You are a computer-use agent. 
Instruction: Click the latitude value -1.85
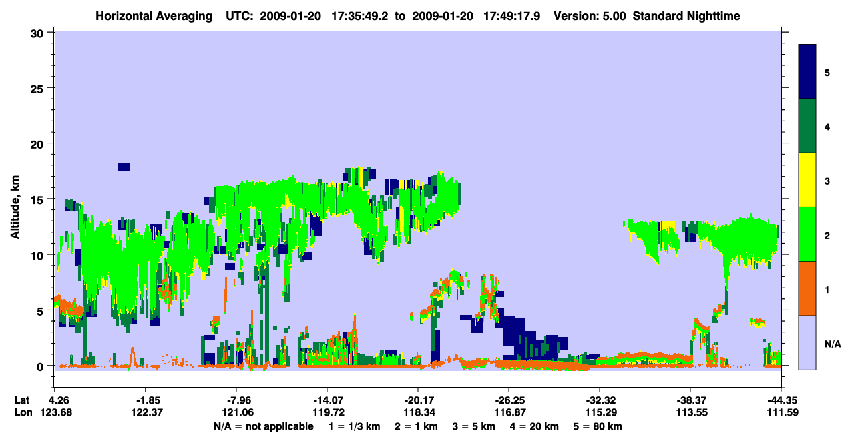click(x=145, y=400)
